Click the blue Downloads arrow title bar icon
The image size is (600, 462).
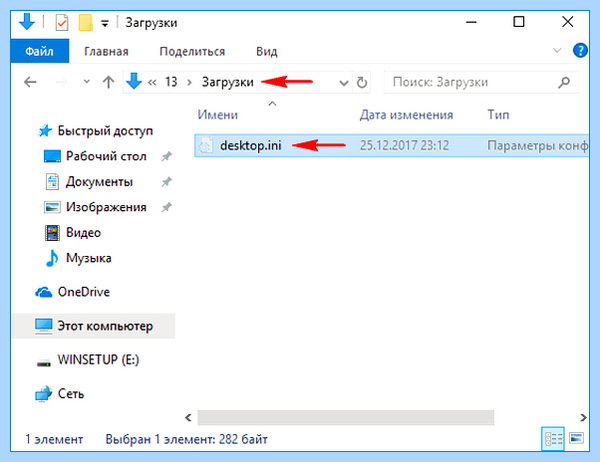[27, 22]
